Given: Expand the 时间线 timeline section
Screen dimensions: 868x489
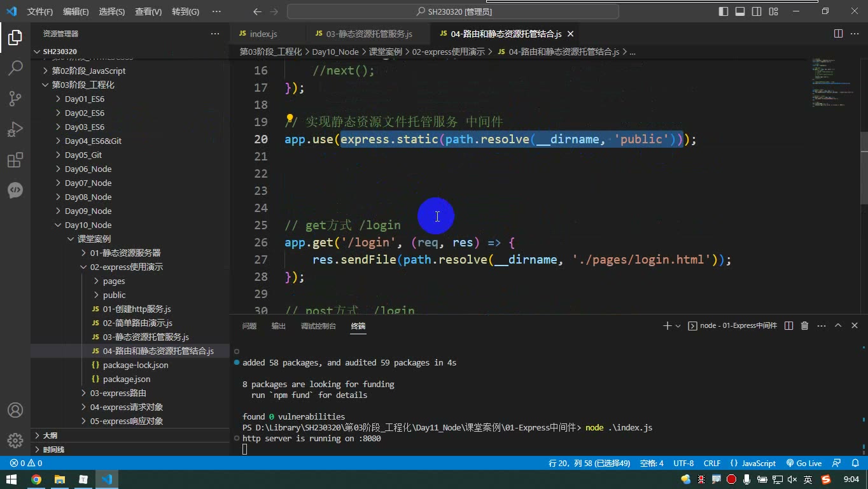Looking at the screenshot, I should (130, 450).
